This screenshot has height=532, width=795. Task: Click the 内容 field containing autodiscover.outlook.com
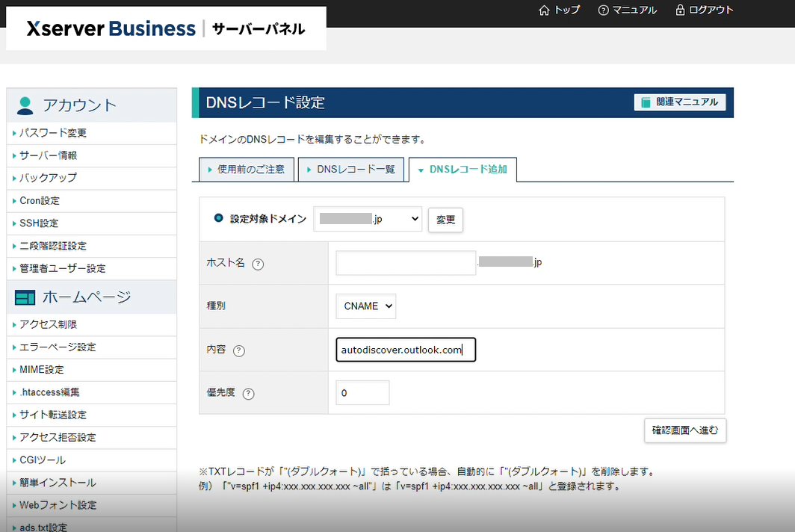pos(406,350)
